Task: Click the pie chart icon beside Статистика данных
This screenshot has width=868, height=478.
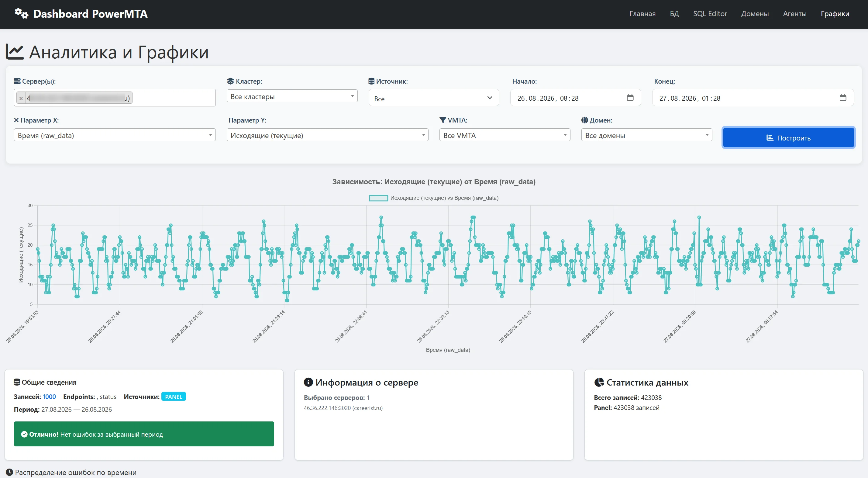Action: point(599,382)
